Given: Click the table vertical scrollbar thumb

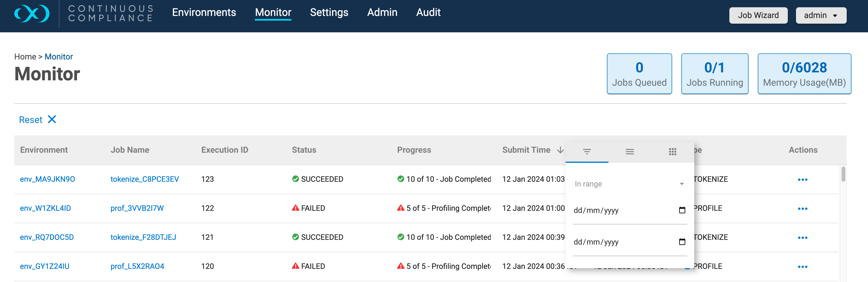Looking at the screenshot, I should point(843,174).
